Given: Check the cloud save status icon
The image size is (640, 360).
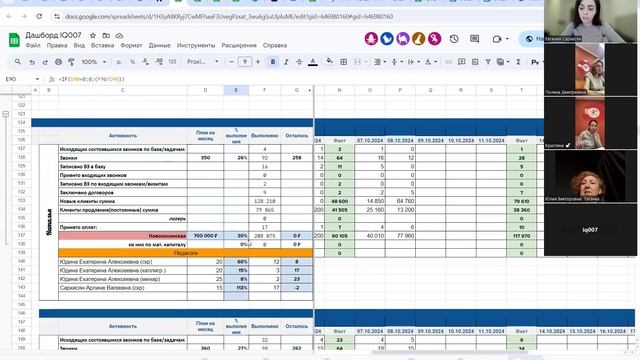Looking at the screenshot, I should (119, 36).
